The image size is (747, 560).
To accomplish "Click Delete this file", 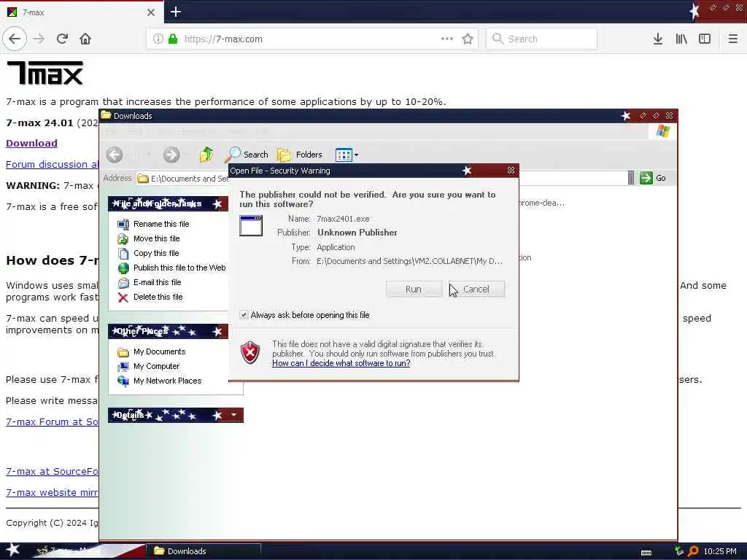I will (158, 297).
